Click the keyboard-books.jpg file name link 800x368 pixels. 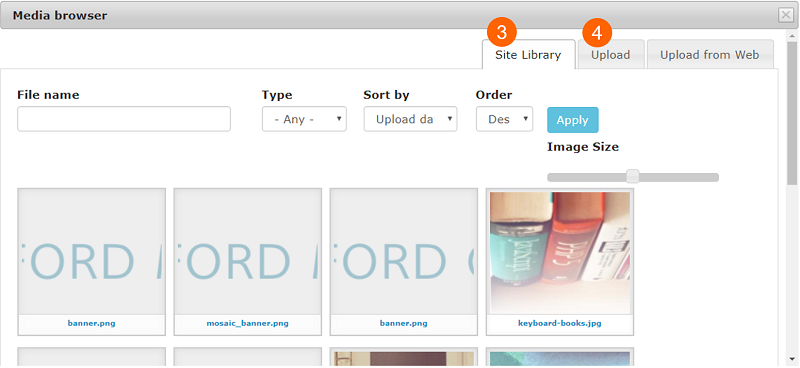pyautogui.click(x=560, y=324)
